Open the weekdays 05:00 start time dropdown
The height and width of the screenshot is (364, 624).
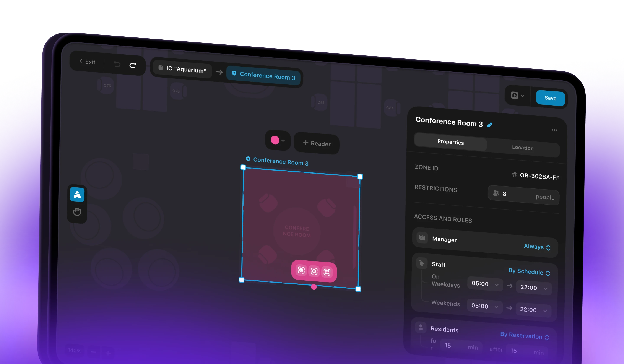[485, 284]
